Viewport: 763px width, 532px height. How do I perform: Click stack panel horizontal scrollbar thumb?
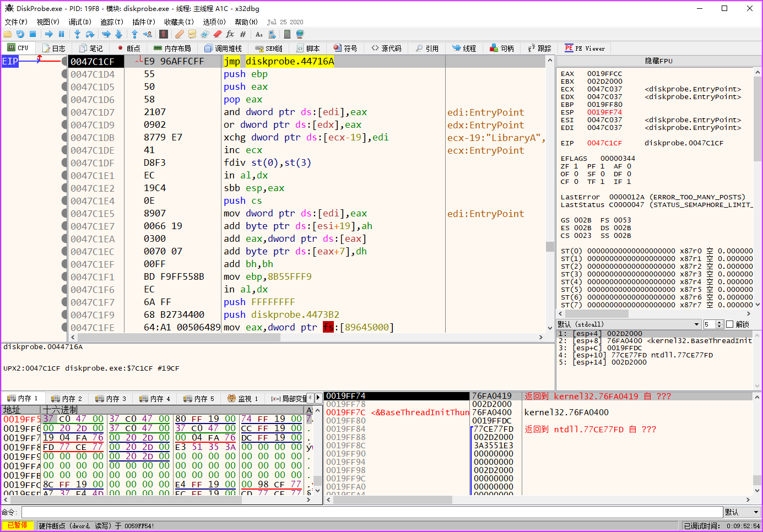pos(392,500)
